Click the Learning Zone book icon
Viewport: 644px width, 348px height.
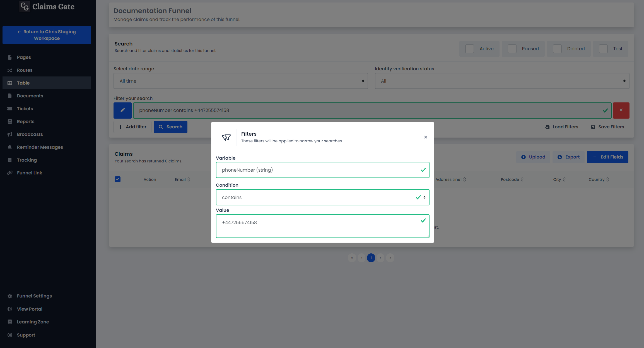[x=10, y=322]
